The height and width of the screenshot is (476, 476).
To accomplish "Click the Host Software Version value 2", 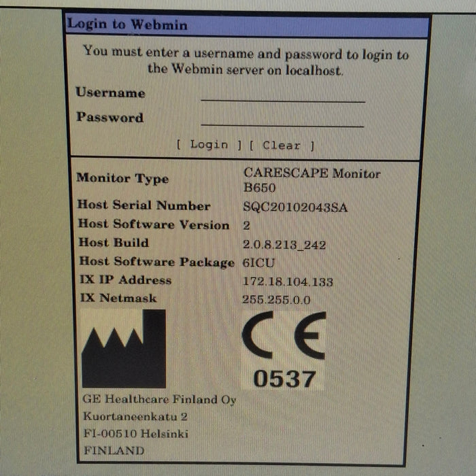I will [246, 226].
